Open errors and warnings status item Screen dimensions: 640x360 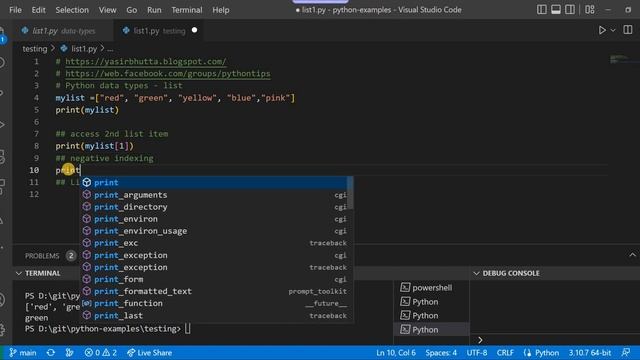[100, 353]
